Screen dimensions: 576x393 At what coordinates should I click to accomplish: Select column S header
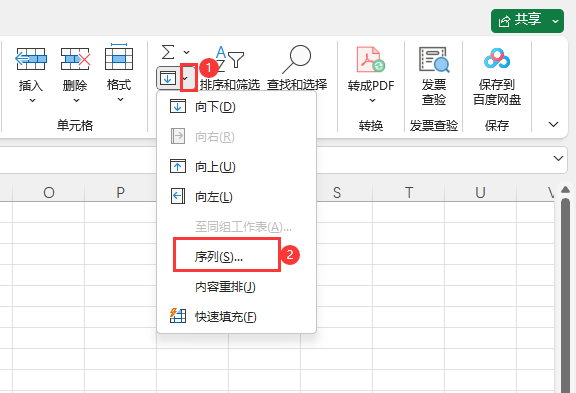(336, 192)
